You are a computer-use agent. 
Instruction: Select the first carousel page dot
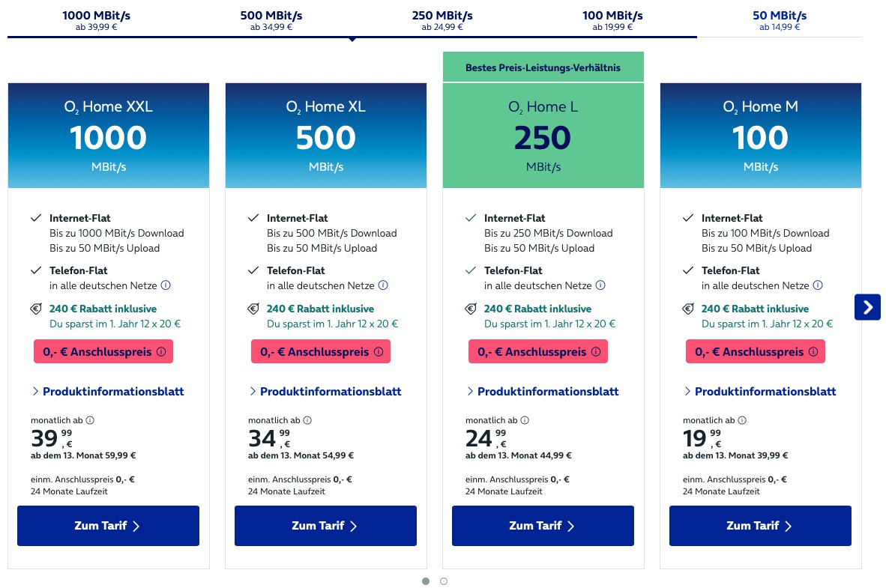point(426,581)
